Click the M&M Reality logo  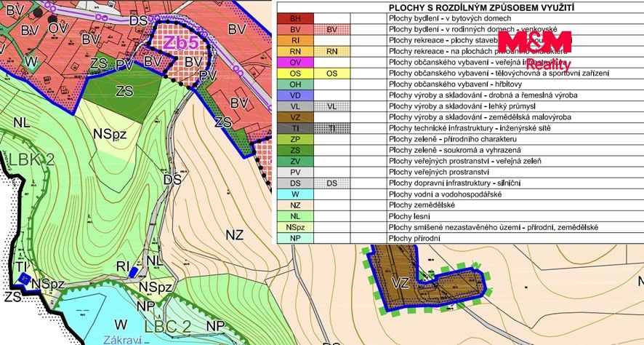[x=535, y=50]
